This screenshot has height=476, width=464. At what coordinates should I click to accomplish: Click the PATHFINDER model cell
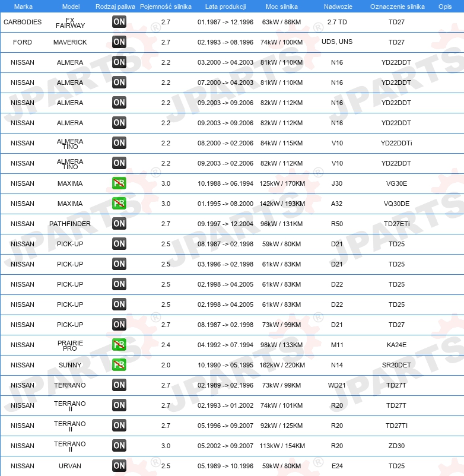click(x=70, y=224)
